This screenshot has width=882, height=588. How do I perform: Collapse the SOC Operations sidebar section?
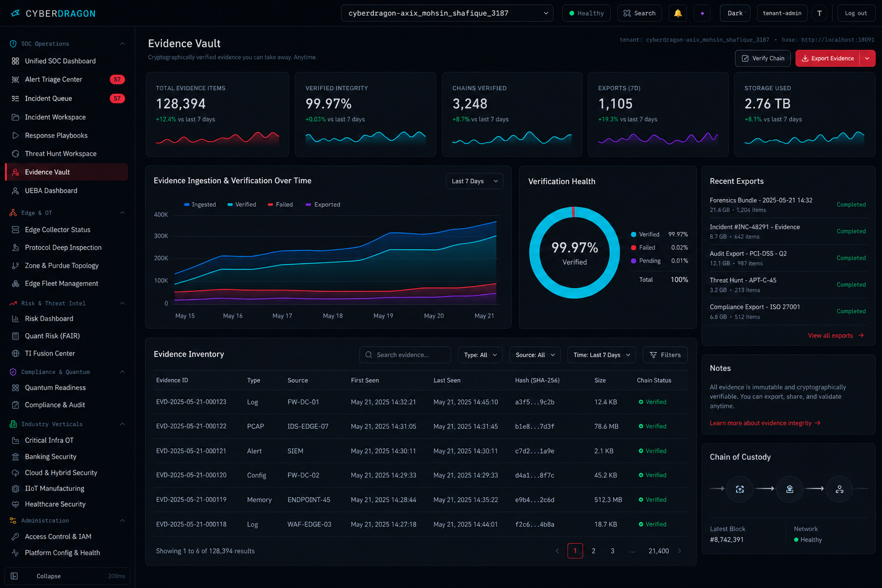(122, 44)
